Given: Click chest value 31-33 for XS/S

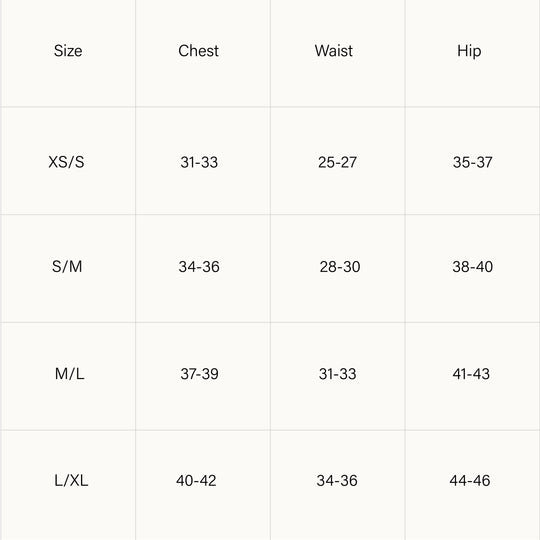Looking at the screenshot, I should [x=199, y=162].
